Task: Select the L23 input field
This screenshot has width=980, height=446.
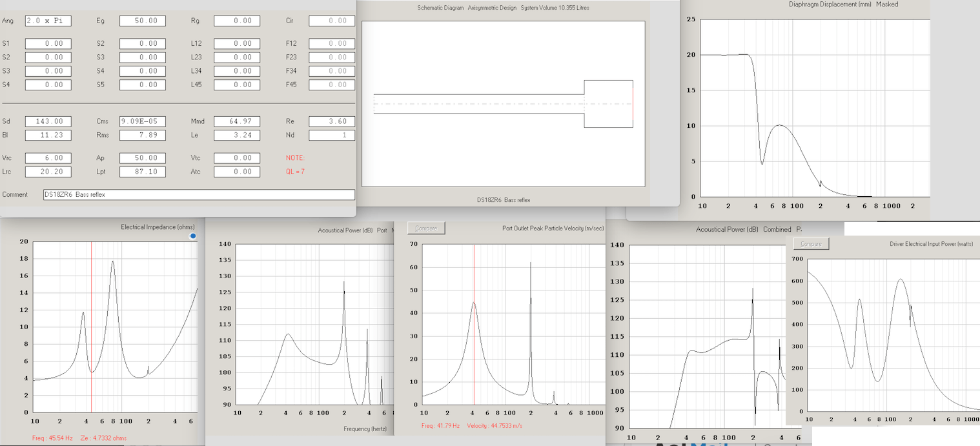Action: [237, 57]
